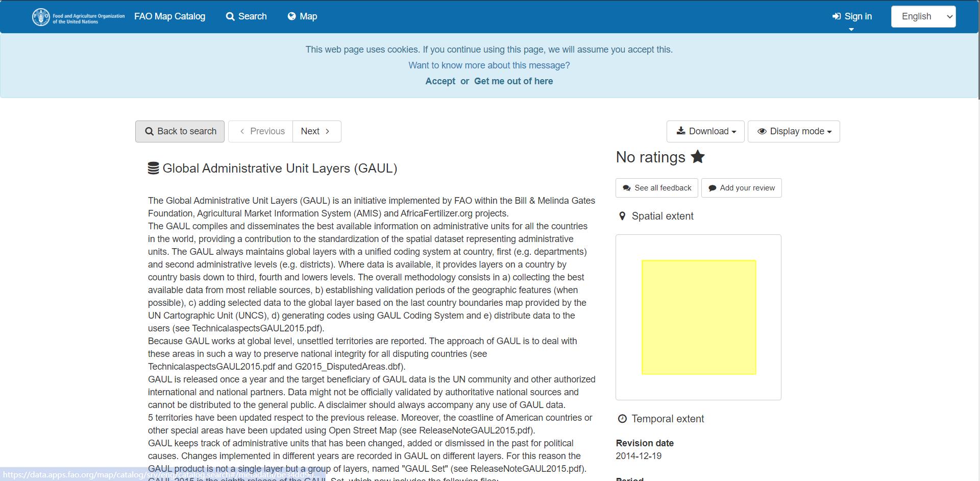Click the Temporal extent clock icon
980x481 pixels.
click(622, 419)
